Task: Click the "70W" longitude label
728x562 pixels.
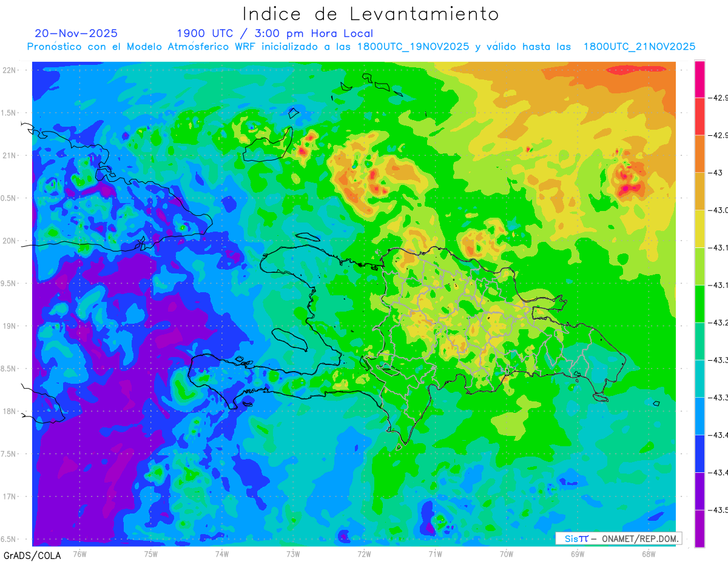Action: (507, 554)
